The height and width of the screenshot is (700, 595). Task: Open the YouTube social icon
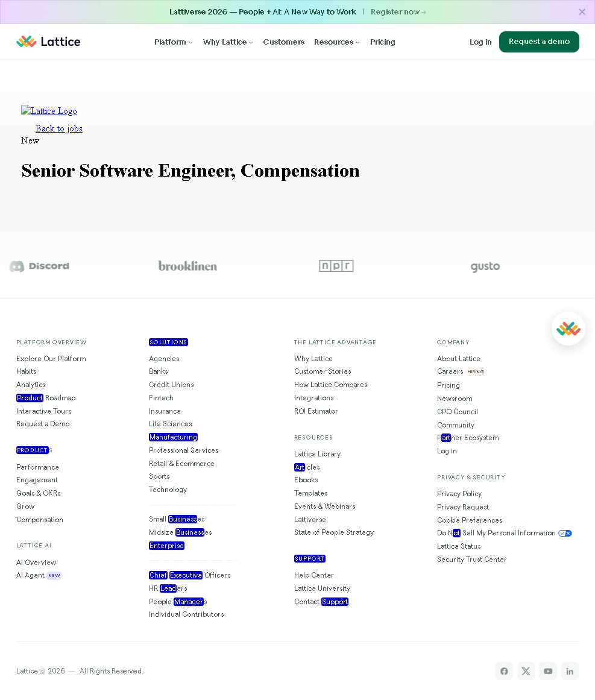click(548, 671)
